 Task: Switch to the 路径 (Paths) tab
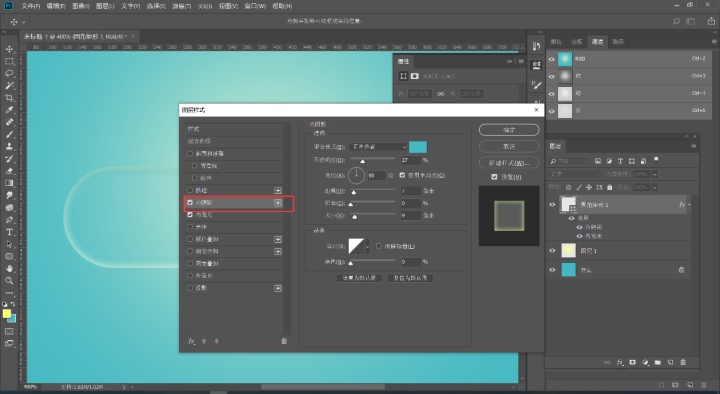click(x=618, y=42)
